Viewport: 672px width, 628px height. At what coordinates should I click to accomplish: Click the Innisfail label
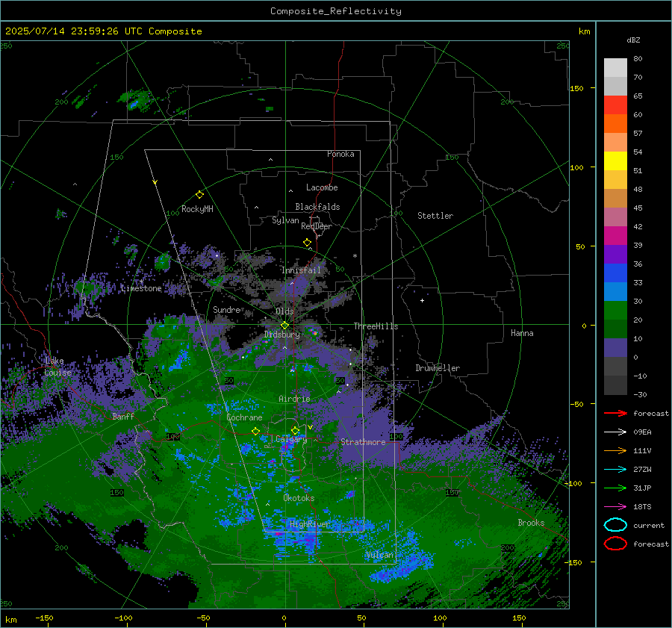(301, 270)
